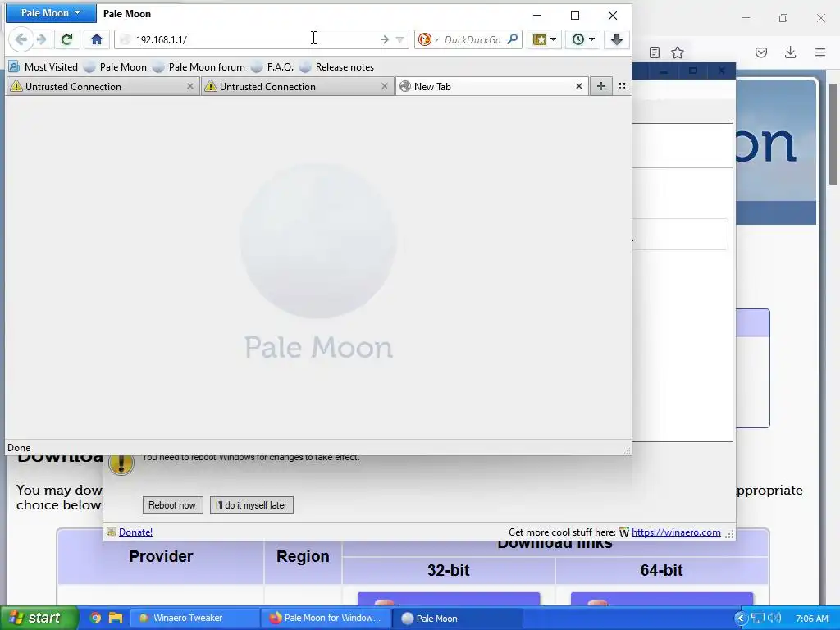Image resolution: width=840 pixels, height=630 pixels.
Task: Open the Pale Moon home page icon
Action: click(97, 39)
